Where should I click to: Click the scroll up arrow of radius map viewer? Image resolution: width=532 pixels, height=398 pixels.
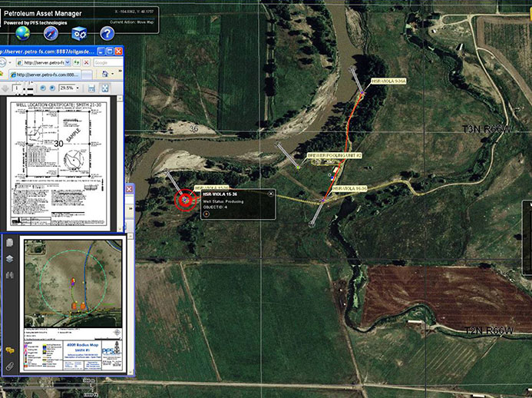point(131,236)
